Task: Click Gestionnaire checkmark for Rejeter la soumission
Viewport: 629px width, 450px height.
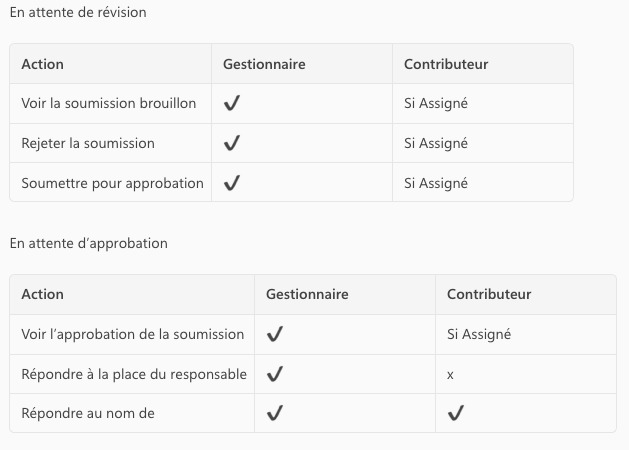Action: point(232,143)
